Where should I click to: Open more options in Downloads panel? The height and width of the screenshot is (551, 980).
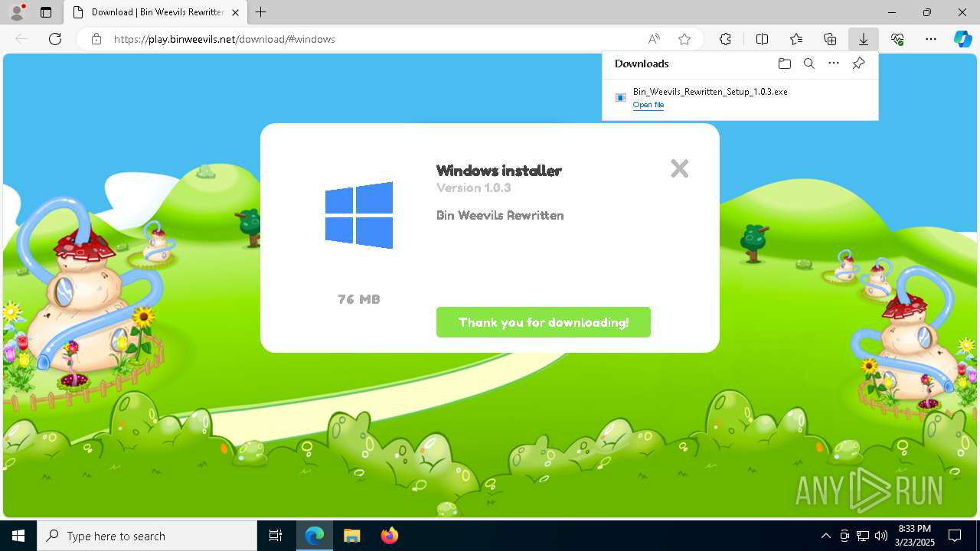coord(834,64)
